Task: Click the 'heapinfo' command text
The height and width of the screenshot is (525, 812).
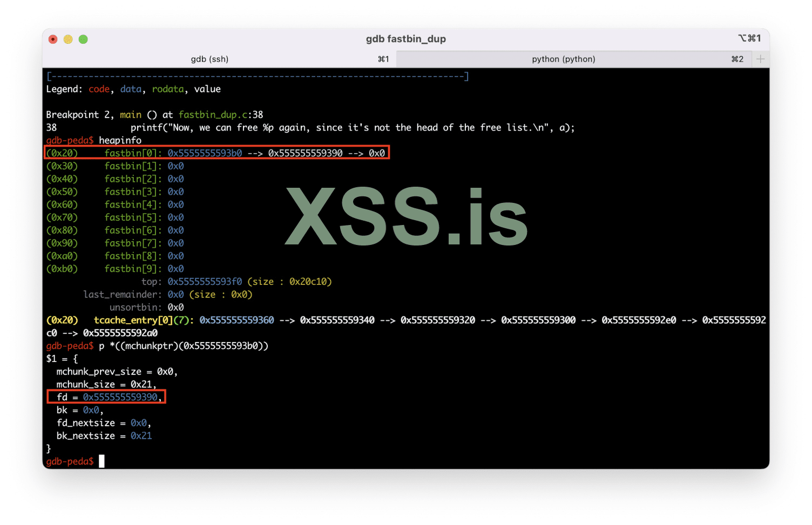Action: (x=120, y=140)
